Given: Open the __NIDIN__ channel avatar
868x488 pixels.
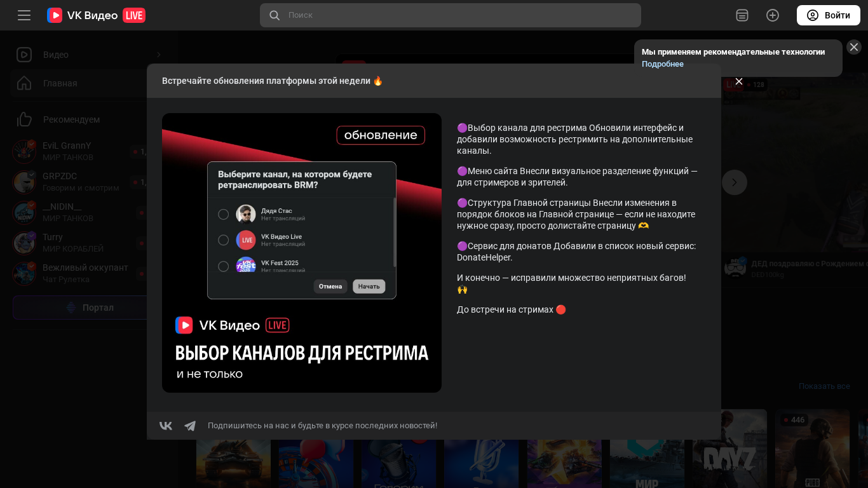Looking at the screenshot, I should 24,213.
